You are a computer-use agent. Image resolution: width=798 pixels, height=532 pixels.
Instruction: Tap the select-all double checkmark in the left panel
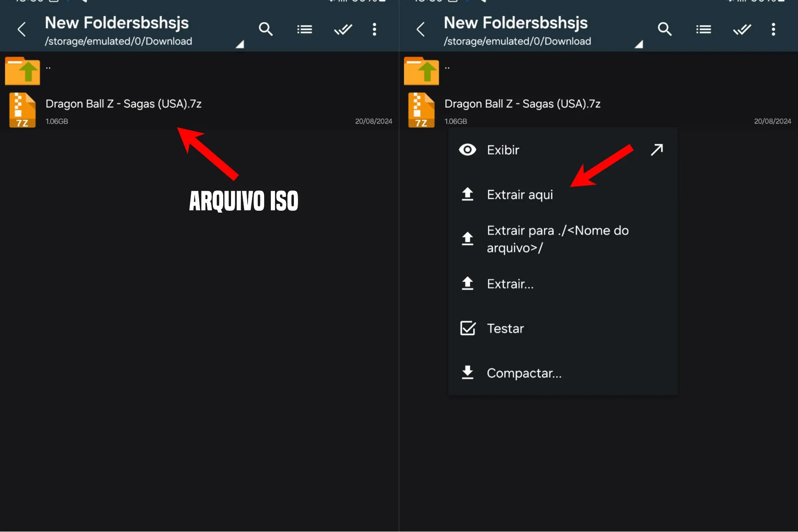[x=343, y=29]
